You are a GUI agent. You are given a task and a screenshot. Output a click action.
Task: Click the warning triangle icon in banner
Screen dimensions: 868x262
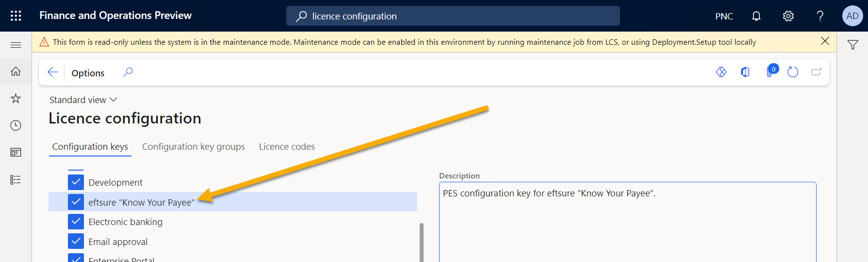pyautogui.click(x=44, y=42)
